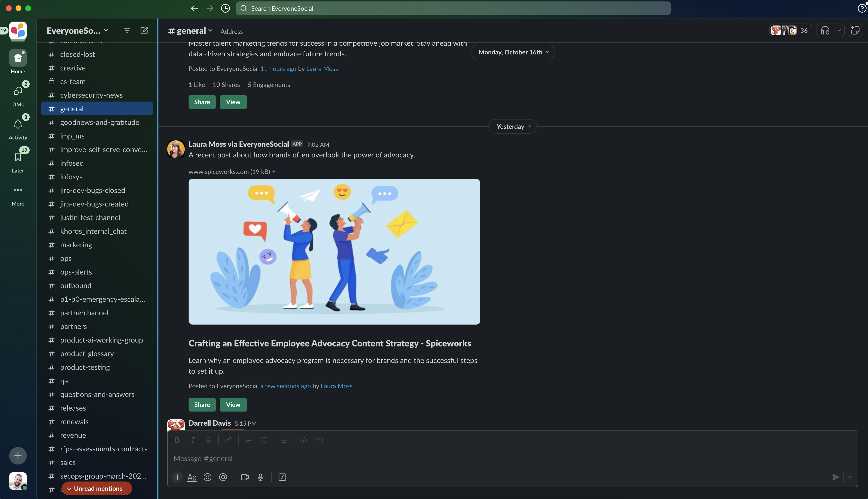Record a video clip with camera icon
868x499 pixels.
pyautogui.click(x=245, y=477)
